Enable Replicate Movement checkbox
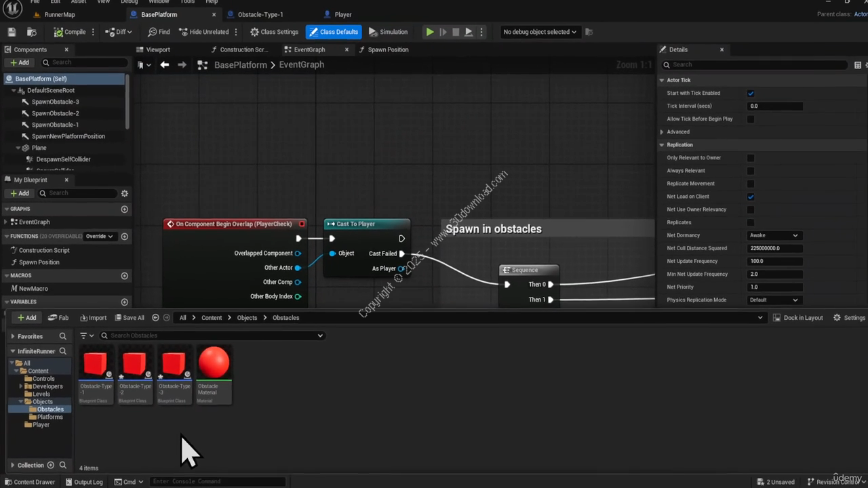This screenshot has width=868, height=488. pyautogui.click(x=750, y=184)
